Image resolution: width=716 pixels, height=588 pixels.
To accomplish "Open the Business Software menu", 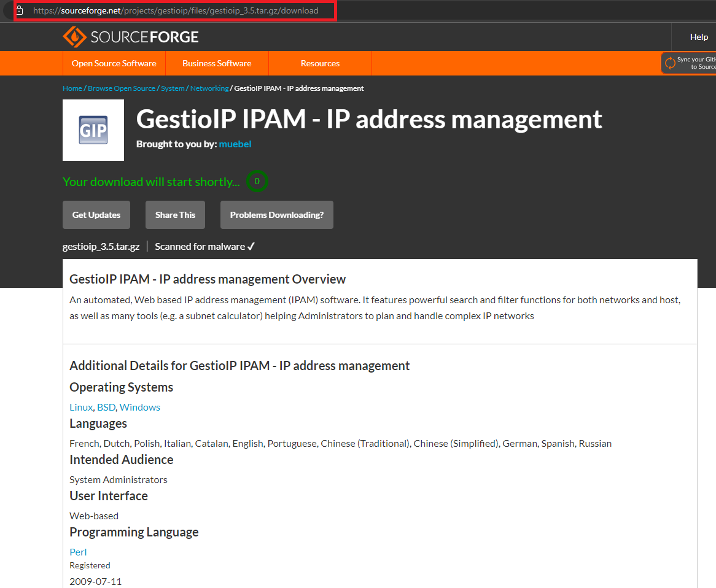I will (217, 63).
